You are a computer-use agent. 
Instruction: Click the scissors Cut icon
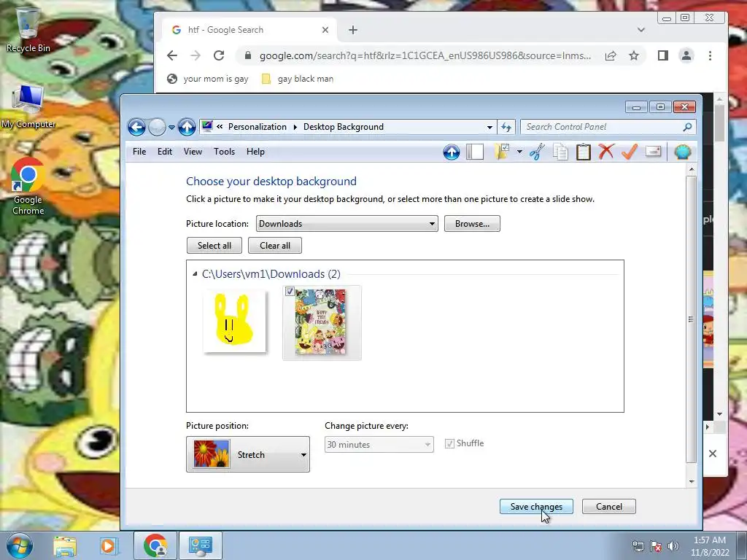click(x=537, y=152)
